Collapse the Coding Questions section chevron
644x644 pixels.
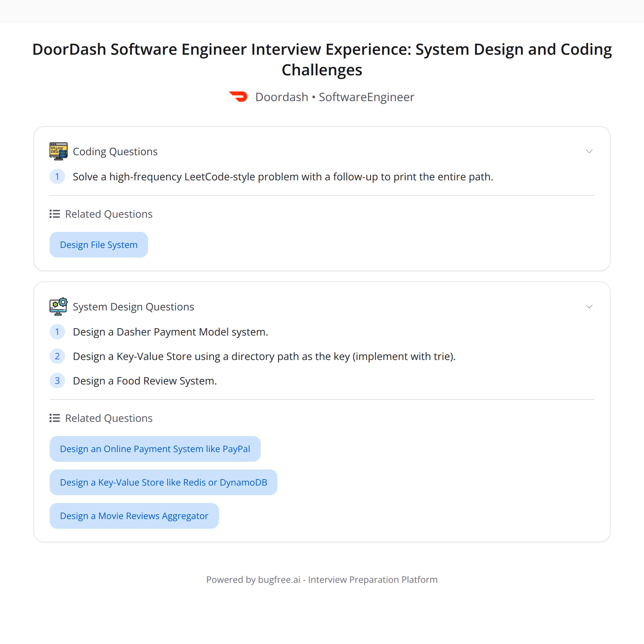pyautogui.click(x=589, y=151)
